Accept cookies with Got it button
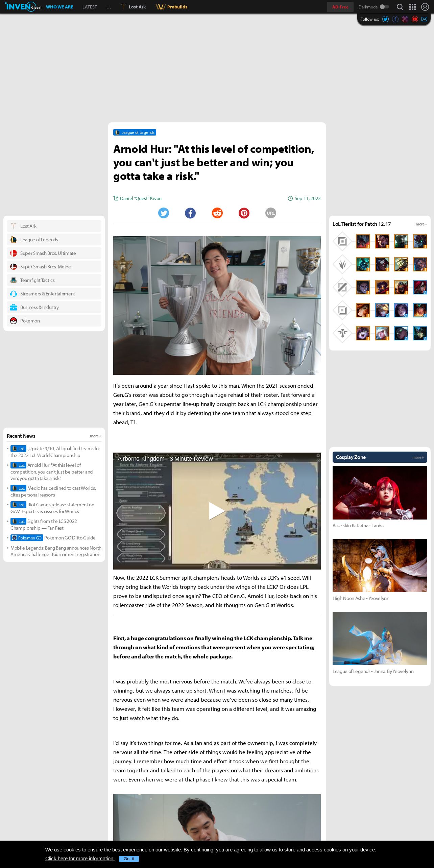 click(x=129, y=859)
